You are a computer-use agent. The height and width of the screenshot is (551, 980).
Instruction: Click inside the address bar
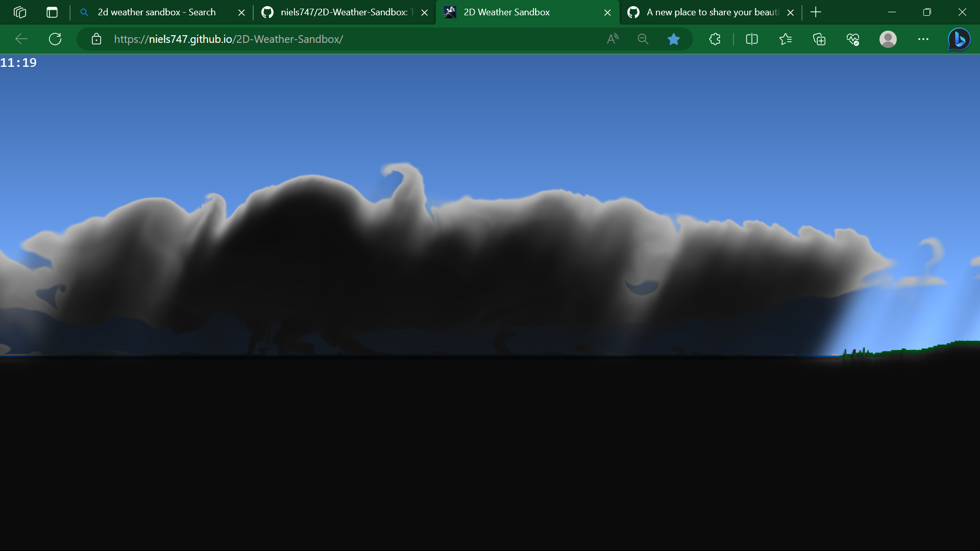(357, 39)
